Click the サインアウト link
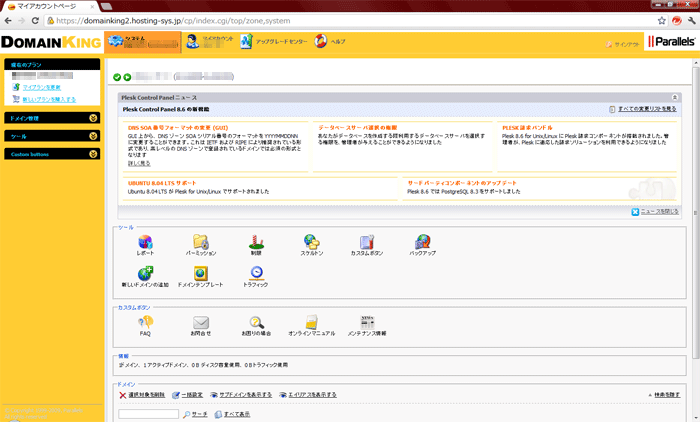Screen dimensions: 700x422 click(x=626, y=44)
